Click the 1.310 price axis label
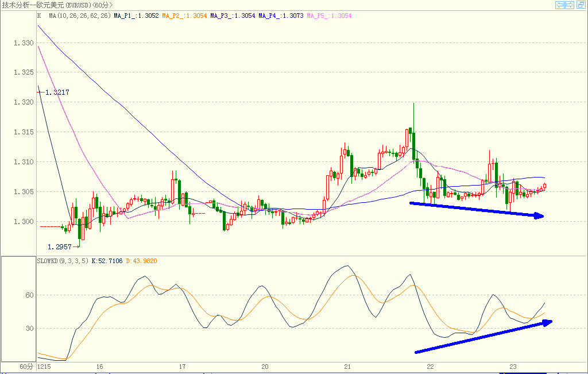This screenshot has width=588, height=374. (x=24, y=162)
